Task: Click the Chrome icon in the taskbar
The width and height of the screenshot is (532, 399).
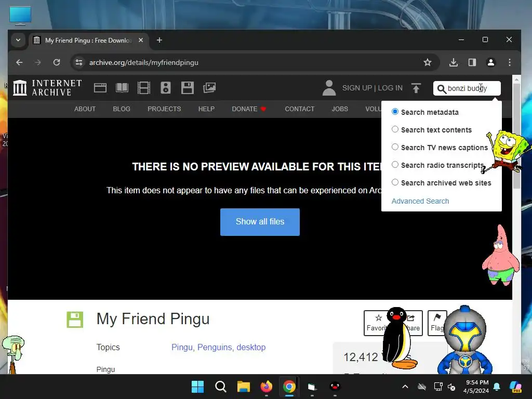Action: (289, 387)
